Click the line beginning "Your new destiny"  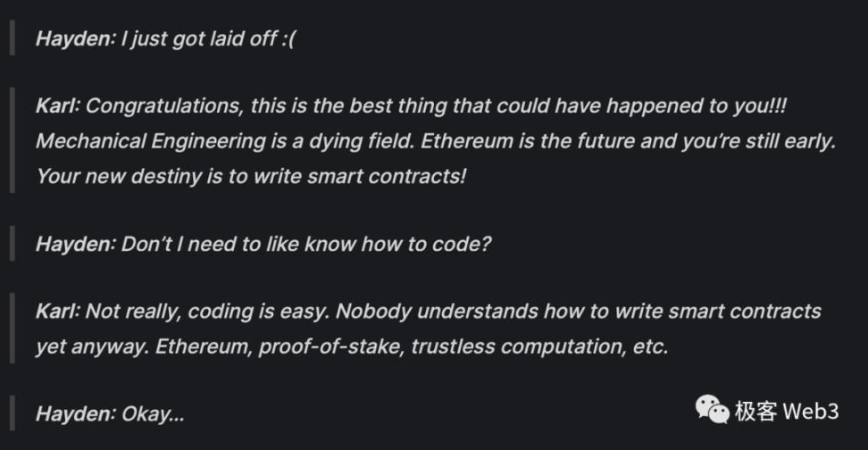(x=250, y=175)
